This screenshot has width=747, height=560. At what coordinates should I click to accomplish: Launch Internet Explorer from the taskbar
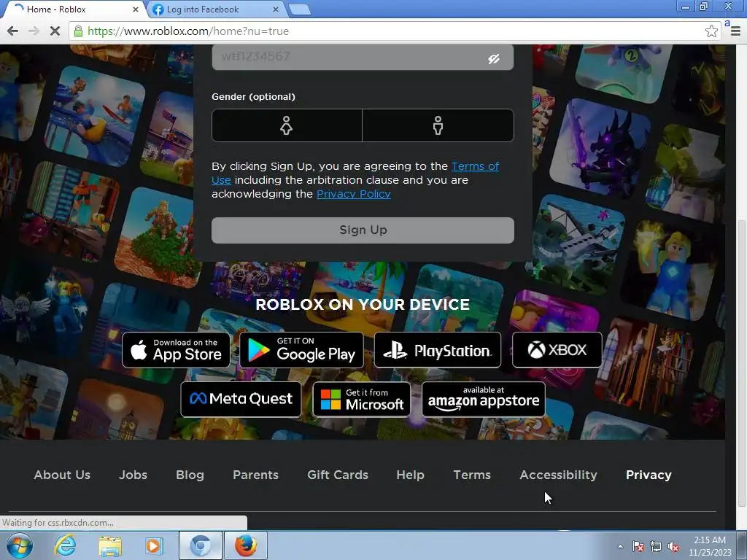[65, 545]
